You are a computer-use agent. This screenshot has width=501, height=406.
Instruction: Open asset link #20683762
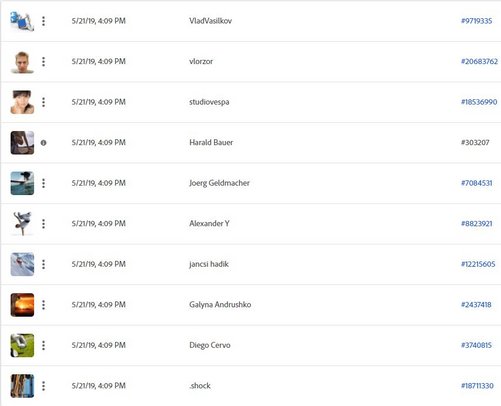coord(479,61)
